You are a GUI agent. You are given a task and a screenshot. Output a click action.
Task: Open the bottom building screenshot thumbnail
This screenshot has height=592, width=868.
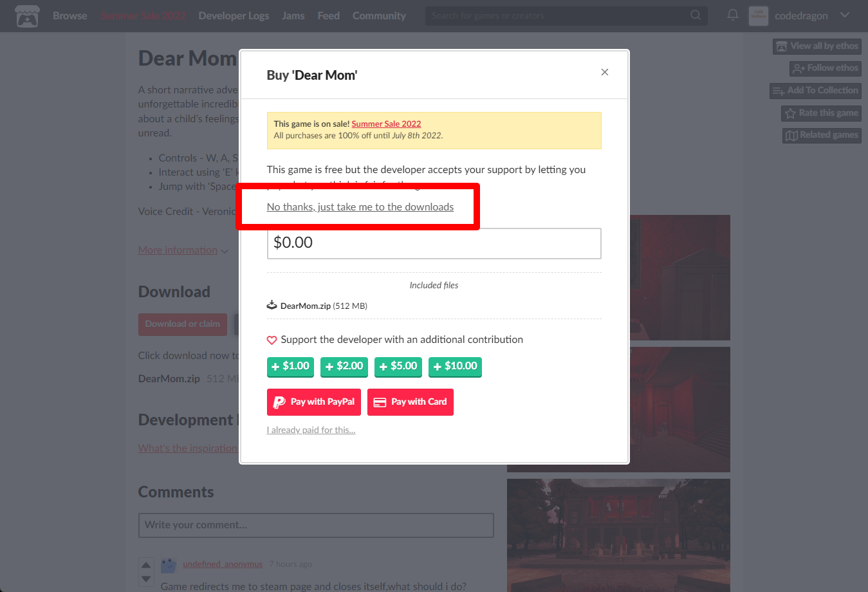click(x=618, y=535)
